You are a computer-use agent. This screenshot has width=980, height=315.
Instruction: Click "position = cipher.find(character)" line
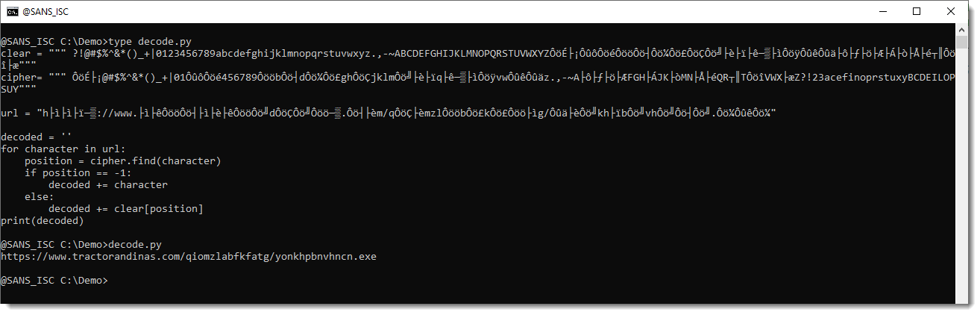click(123, 161)
